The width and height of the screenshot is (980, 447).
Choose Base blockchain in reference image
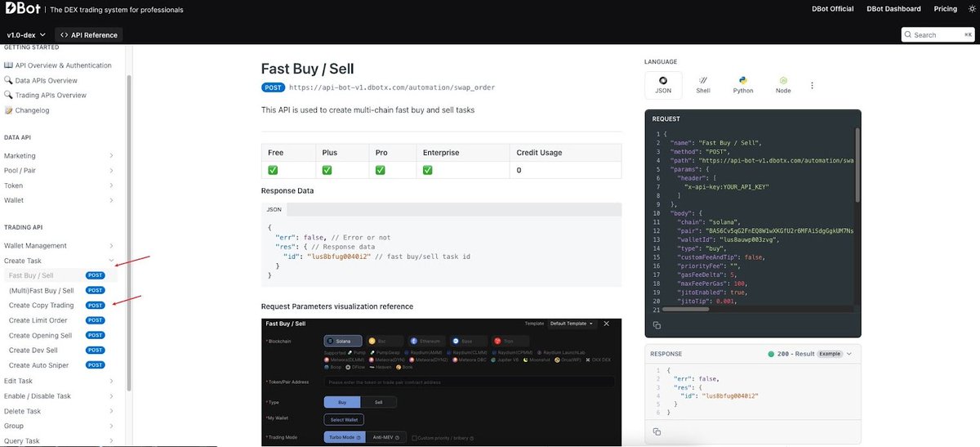(x=469, y=341)
